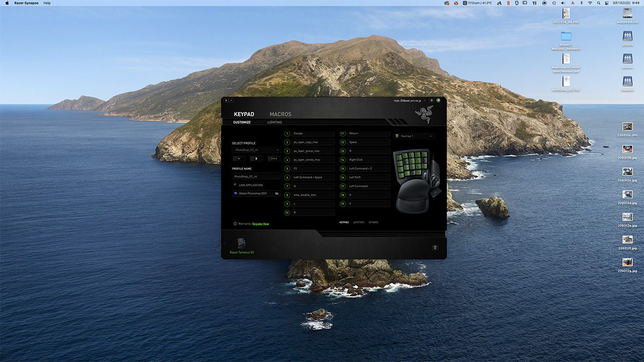Toggle the Link Application checkbox
The width and height of the screenshot is (644, 362).
(x=235, y=185)
